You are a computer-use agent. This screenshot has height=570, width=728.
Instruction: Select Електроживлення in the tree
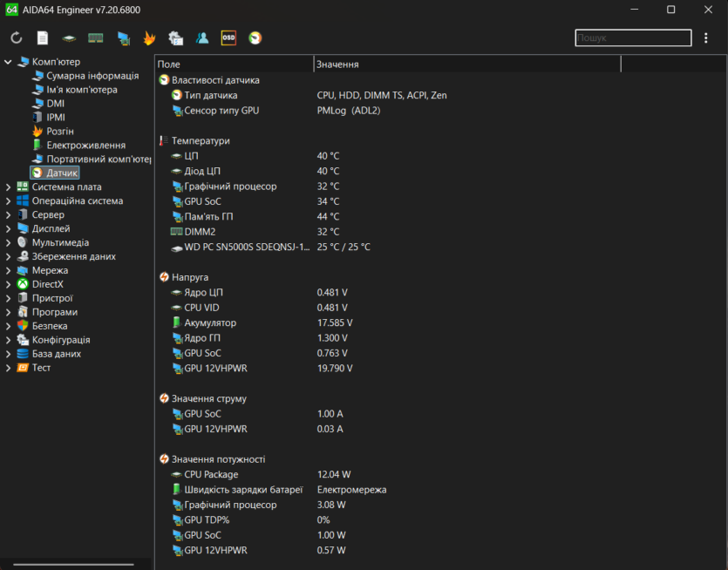[x=85, y=146]
